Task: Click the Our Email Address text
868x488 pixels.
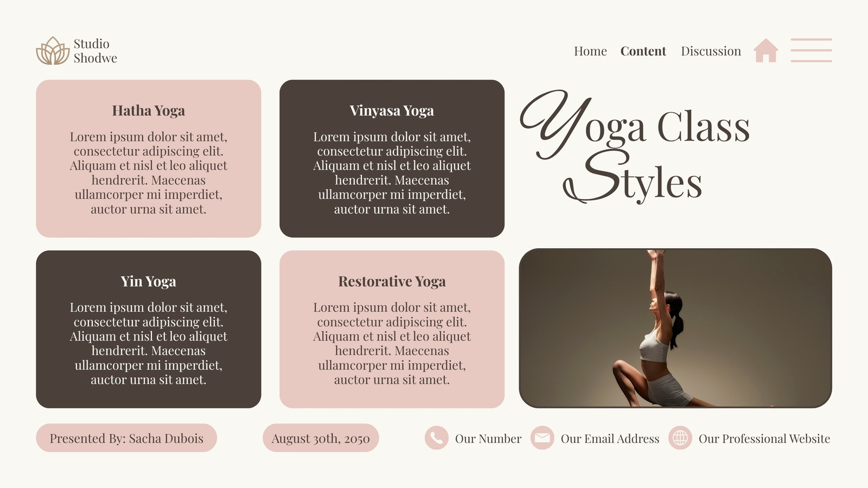Action: point(610,439)
